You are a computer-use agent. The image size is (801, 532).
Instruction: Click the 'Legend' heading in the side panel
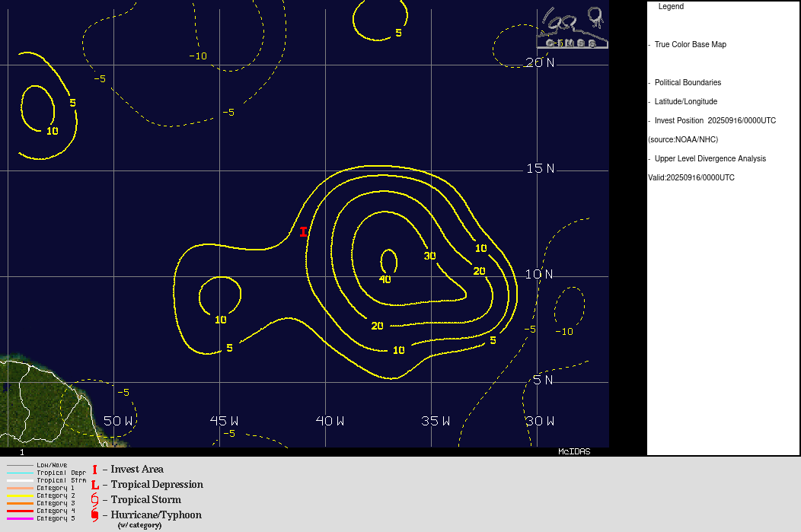pyautogui.click(x=671, y=7)
